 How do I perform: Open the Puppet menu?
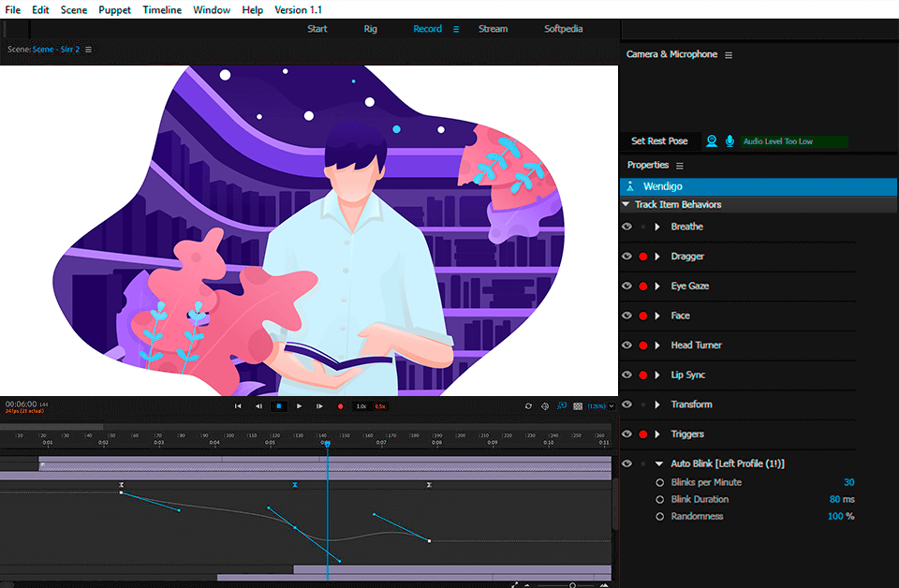pyautogui.click(x=114, y=9)
